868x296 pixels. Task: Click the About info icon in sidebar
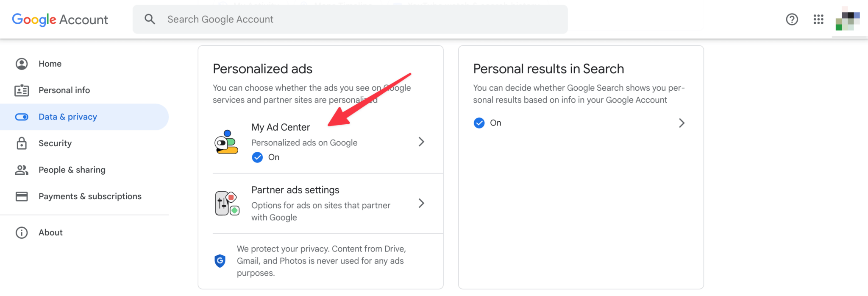pyautogui.click(x=22, y=232)
